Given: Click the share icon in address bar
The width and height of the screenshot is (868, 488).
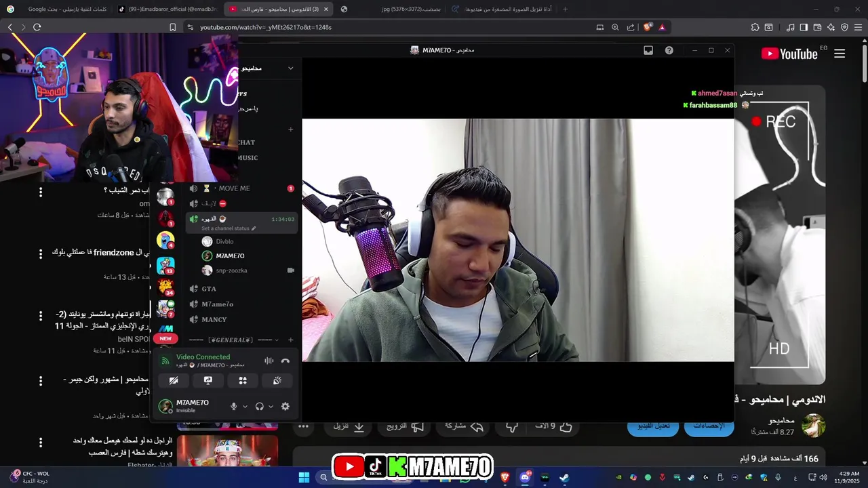Looking at the screenshot, I should tap(631, 27).
